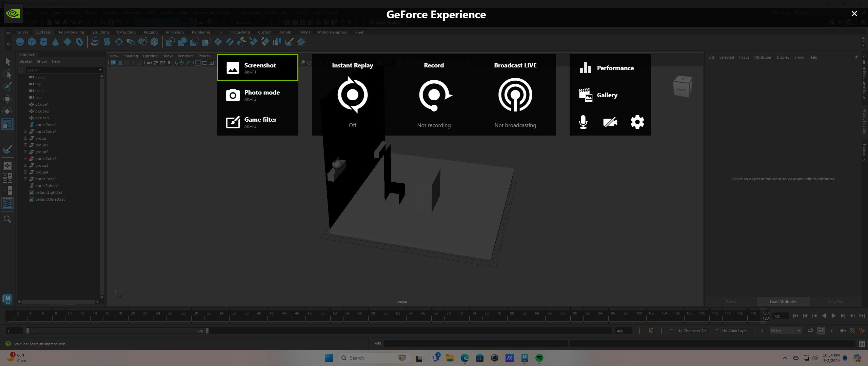The width and height of the screenshot is (868, 366).
Task: Choose the Move tool in the toolbox
Action: point(7,99)
